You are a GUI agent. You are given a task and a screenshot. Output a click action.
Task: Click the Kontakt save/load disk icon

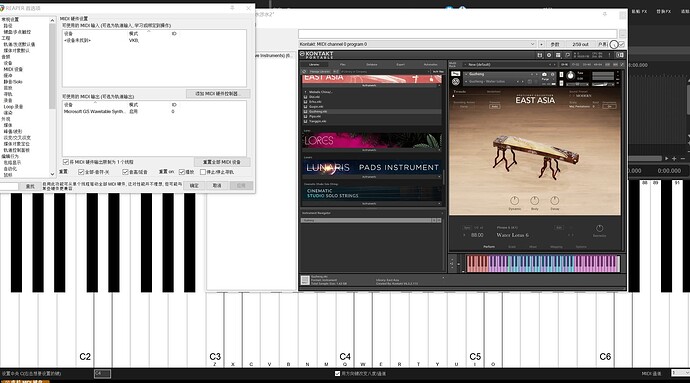coord(540,55)
